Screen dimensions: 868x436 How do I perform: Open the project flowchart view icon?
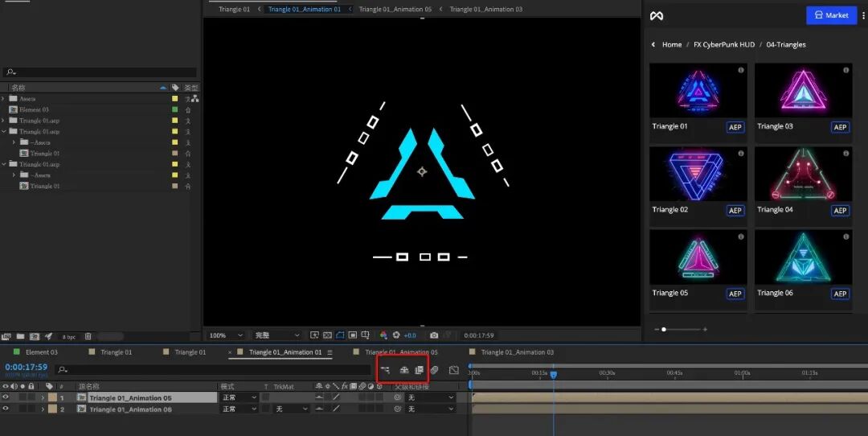pyautogui.click(x=194, y=99)
